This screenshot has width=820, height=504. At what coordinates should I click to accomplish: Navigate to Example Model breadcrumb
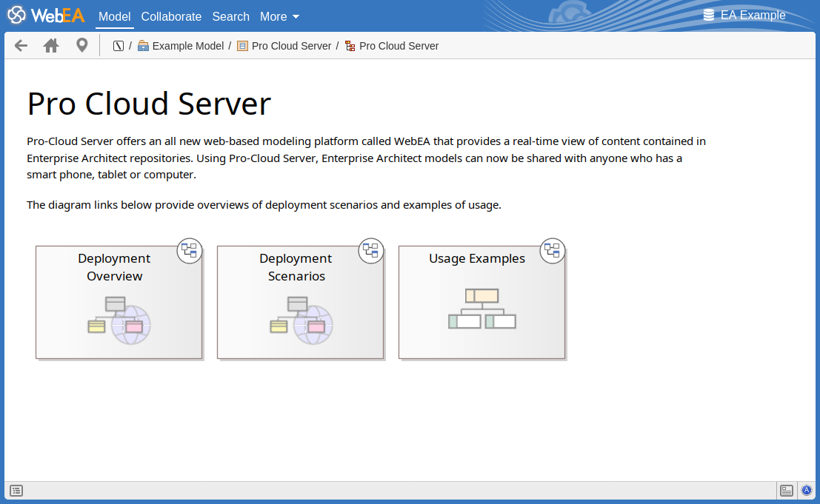pos(187,46)
